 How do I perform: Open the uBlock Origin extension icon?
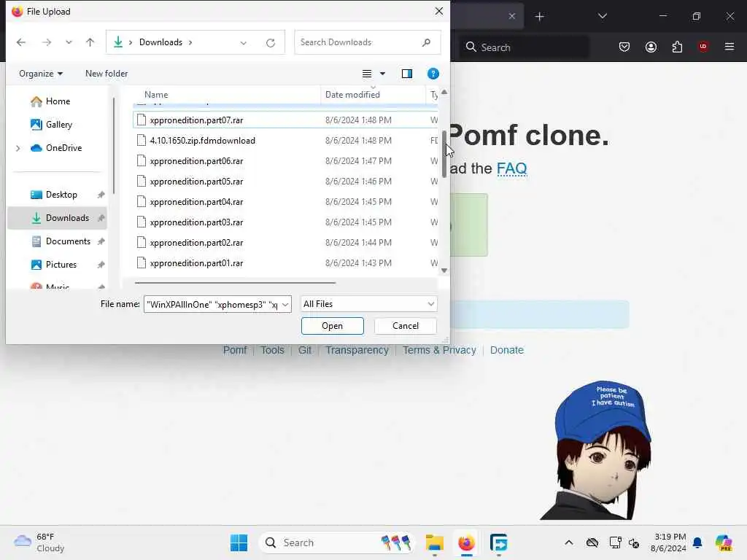pos(703,47)
